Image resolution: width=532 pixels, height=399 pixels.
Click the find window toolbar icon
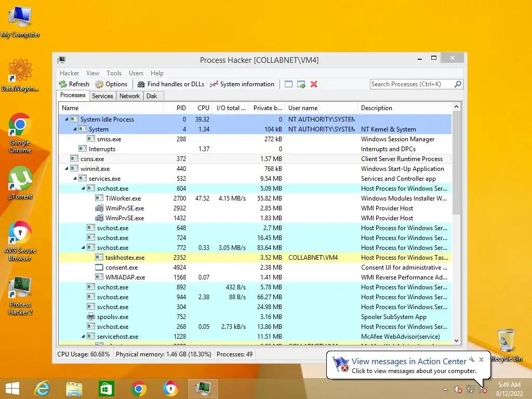click(288, 84)
